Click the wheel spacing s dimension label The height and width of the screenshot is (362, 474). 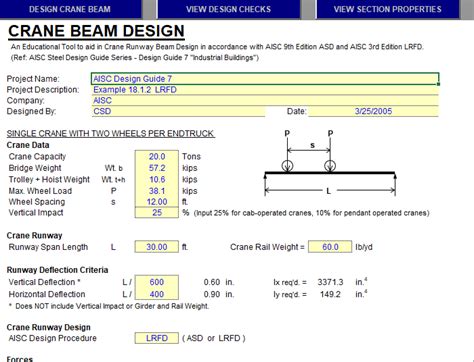[x=312, y=145]
